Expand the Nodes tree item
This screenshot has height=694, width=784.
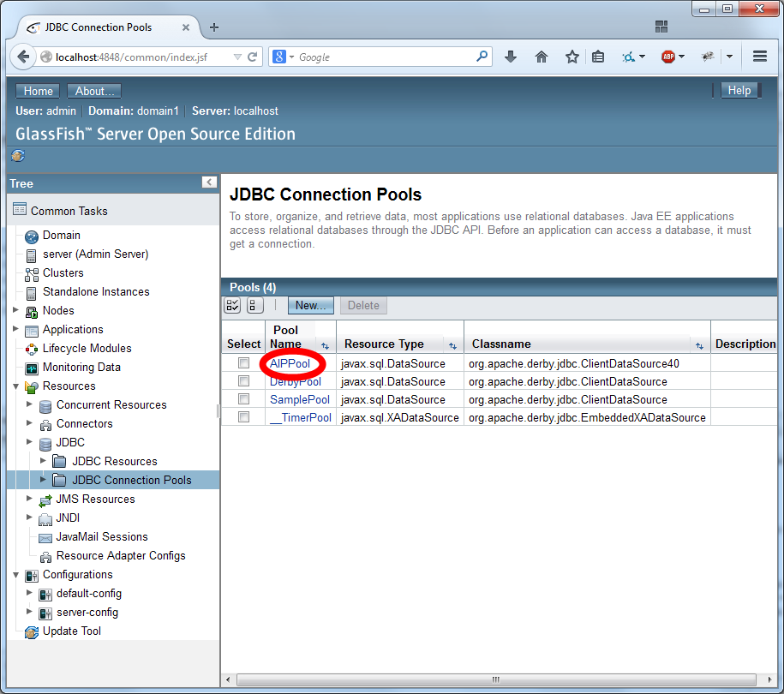15,310
